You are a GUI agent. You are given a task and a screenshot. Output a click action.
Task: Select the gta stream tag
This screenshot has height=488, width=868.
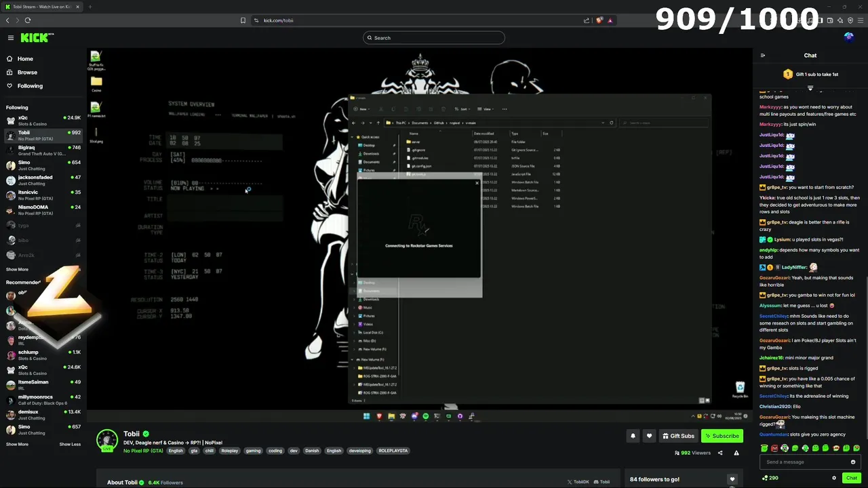tap(194, 451)
